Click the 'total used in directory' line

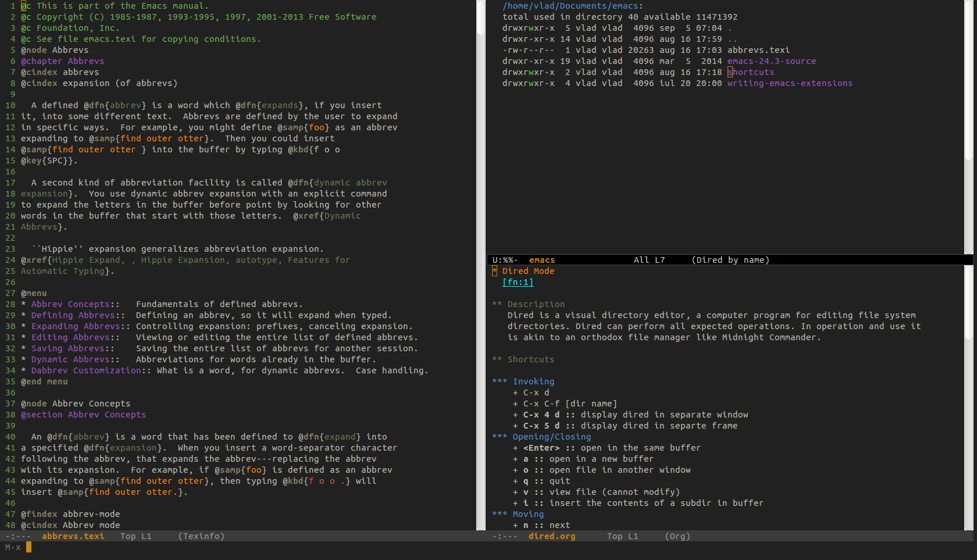click(x=620, y=17)
